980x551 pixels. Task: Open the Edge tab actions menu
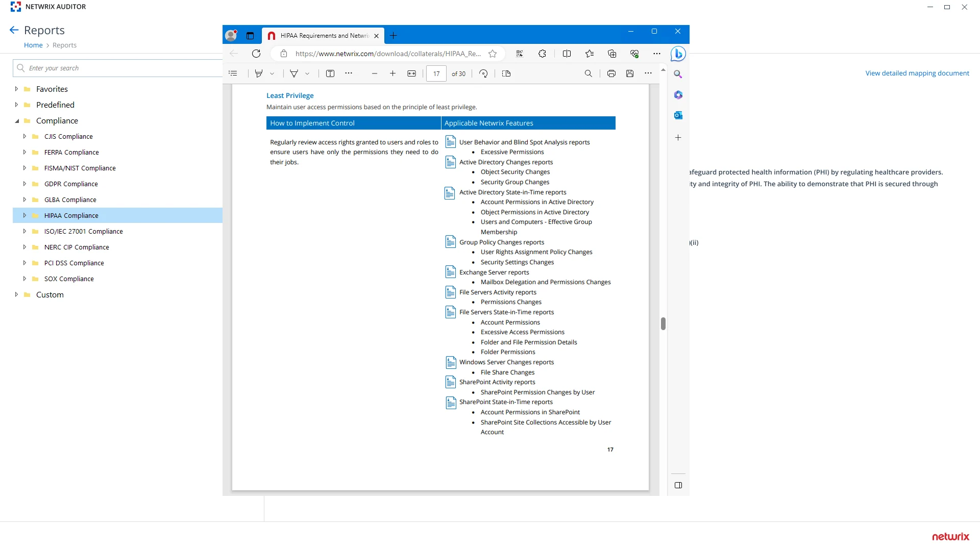click(x=250, y=36)
